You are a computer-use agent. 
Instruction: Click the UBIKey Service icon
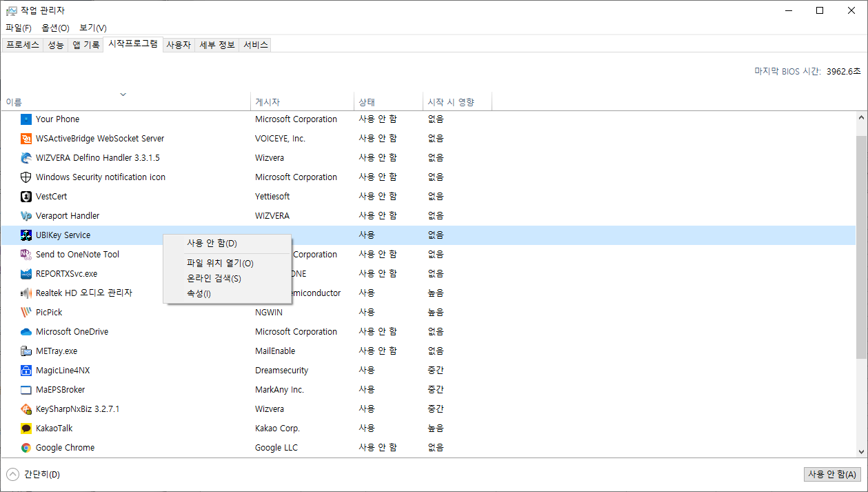coord(26,235)
